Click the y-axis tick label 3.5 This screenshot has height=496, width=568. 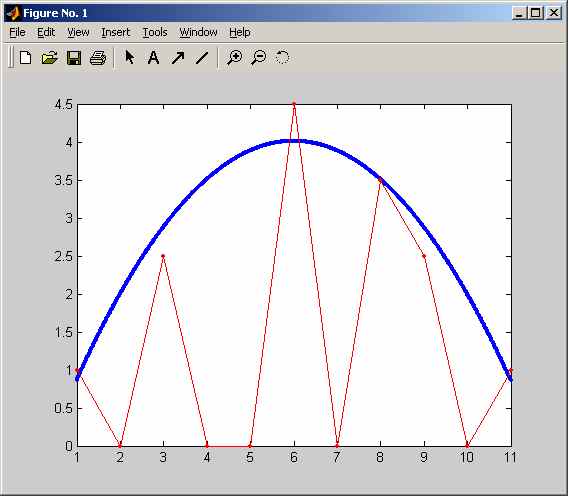click(63, 180)
